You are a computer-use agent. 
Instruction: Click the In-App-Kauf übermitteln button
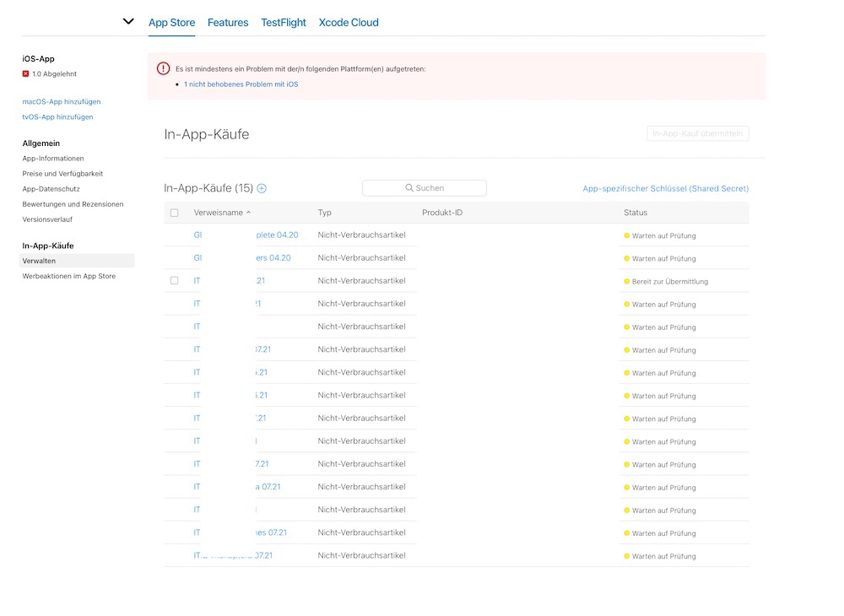coord(697,133)
